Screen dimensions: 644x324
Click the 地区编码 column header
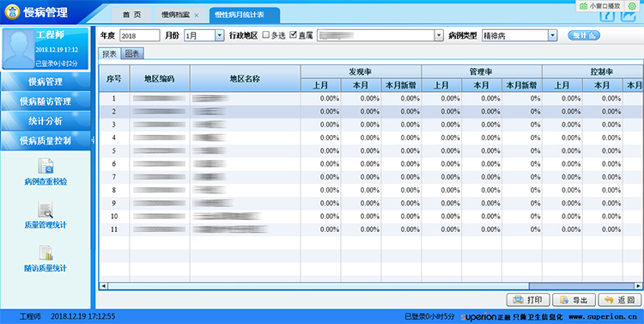point(160,78)
